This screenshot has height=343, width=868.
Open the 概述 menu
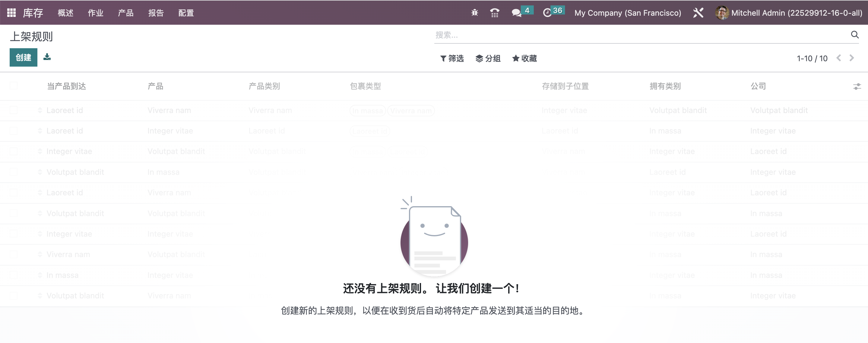click(x=65, y=13)
